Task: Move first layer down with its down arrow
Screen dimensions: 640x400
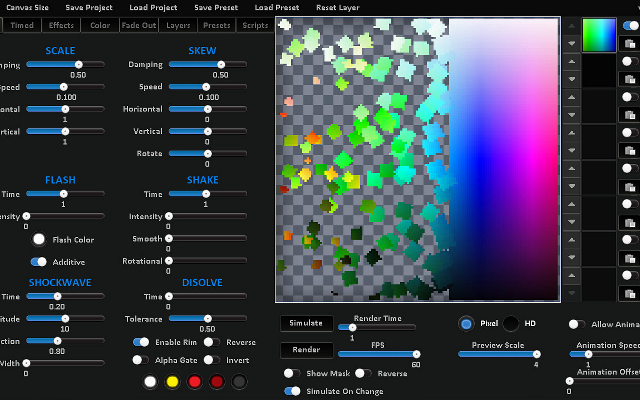Action: pyautogui.click(x=571, y=43)
